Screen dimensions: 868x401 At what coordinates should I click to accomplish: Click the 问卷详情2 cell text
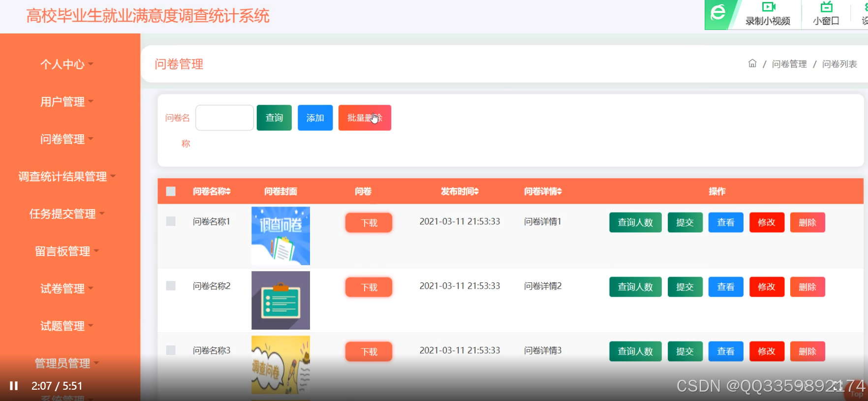[543, 286]
